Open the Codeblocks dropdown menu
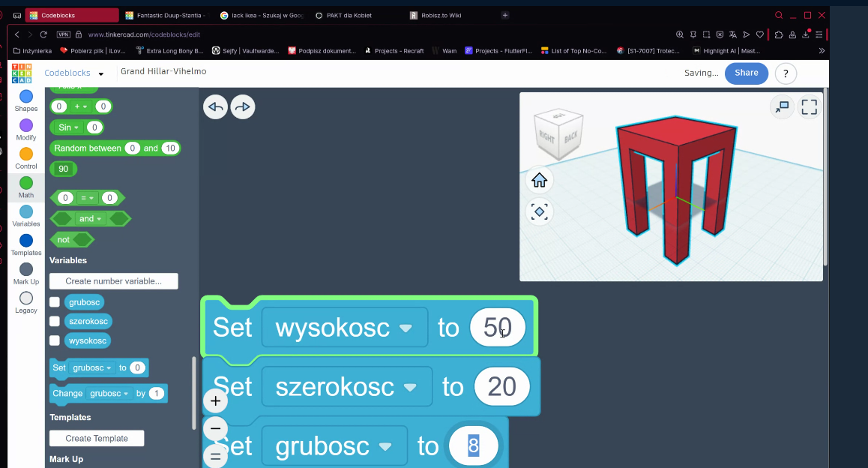 click(100, 73)
